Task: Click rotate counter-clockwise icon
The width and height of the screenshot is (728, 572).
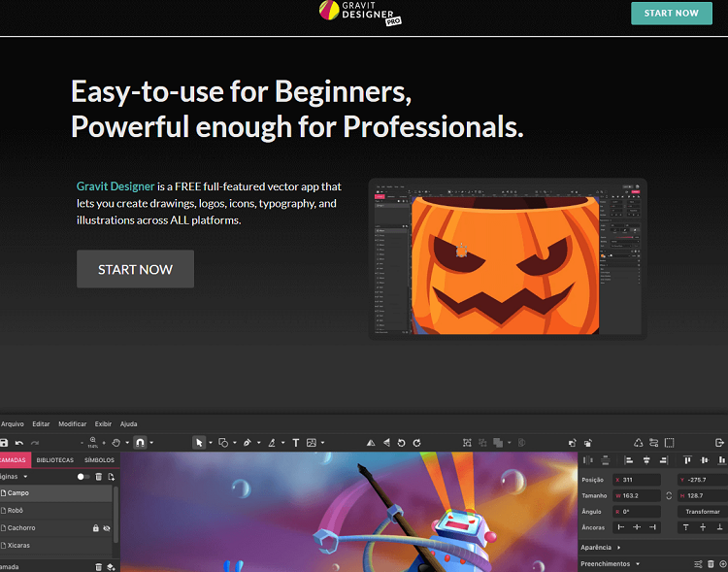Action: tap(402, 443)
